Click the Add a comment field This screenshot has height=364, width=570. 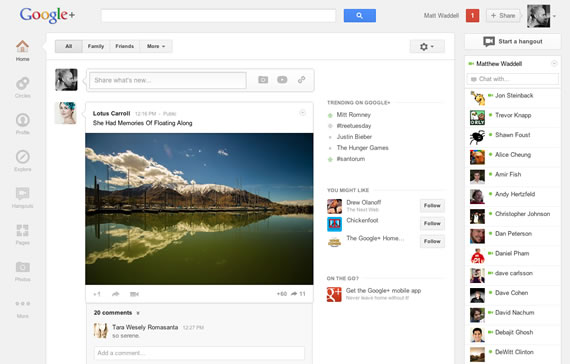[199, 353]
